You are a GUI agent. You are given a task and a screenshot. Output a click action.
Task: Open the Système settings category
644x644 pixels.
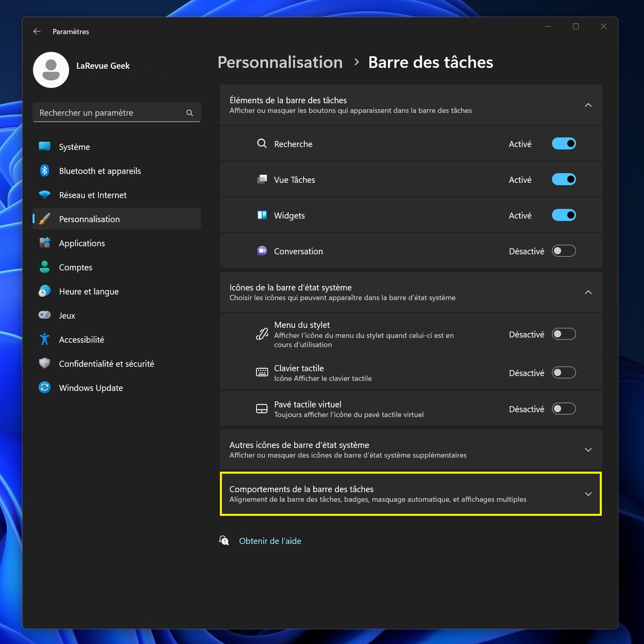click(74, 147)
